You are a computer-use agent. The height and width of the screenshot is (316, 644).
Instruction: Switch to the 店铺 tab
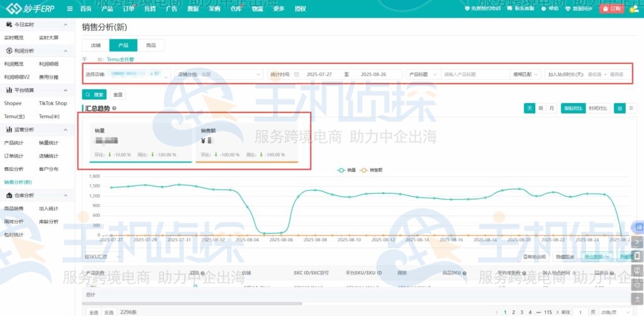point(96,45)
